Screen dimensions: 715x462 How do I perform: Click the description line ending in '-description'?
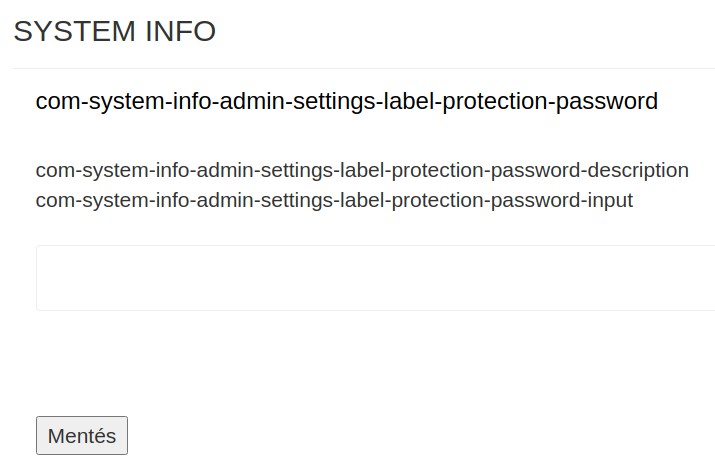362,170
